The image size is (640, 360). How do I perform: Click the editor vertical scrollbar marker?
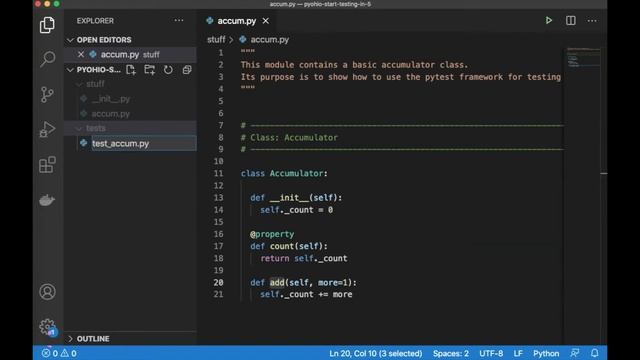pos(604,173)
